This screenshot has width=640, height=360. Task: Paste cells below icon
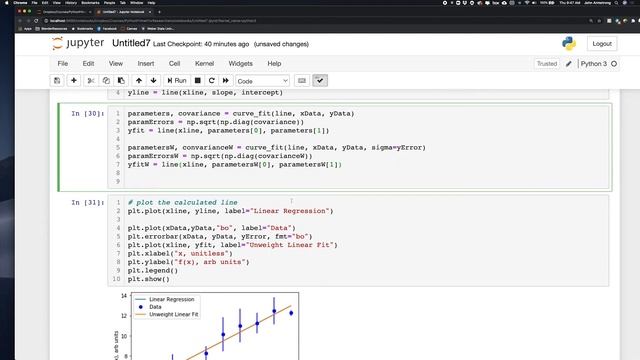click(x=121, y=81)
